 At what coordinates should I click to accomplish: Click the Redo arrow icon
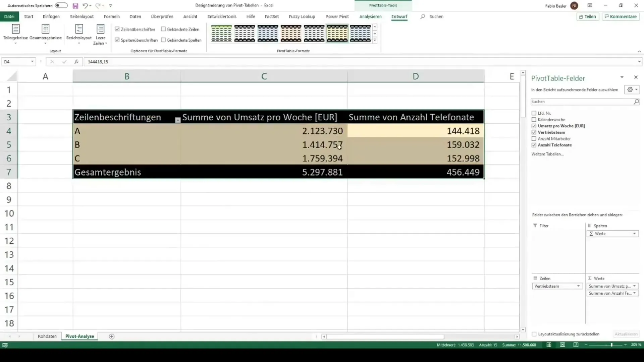pos(98,6)
